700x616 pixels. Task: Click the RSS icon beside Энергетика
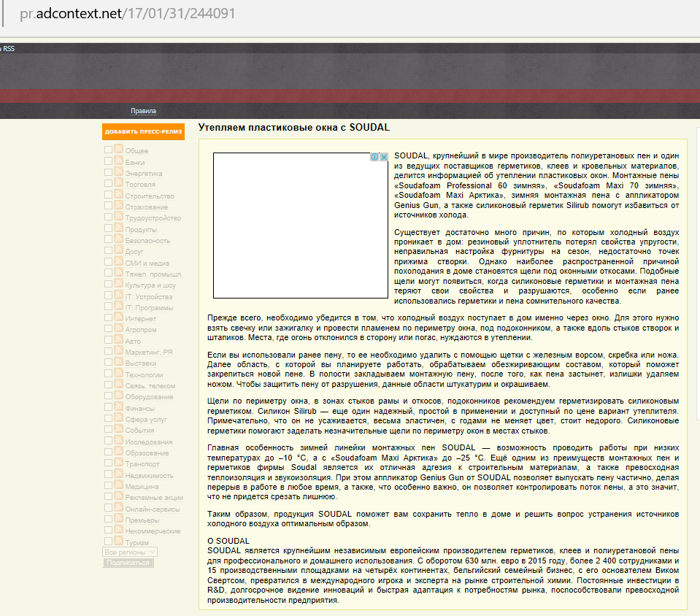[x=118, y=172]
